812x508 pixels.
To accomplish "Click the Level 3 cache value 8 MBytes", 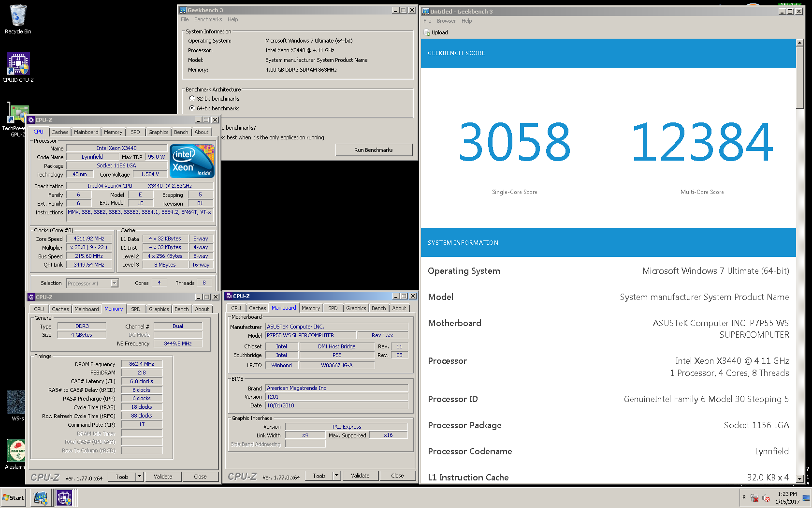I will click(165, 265).
